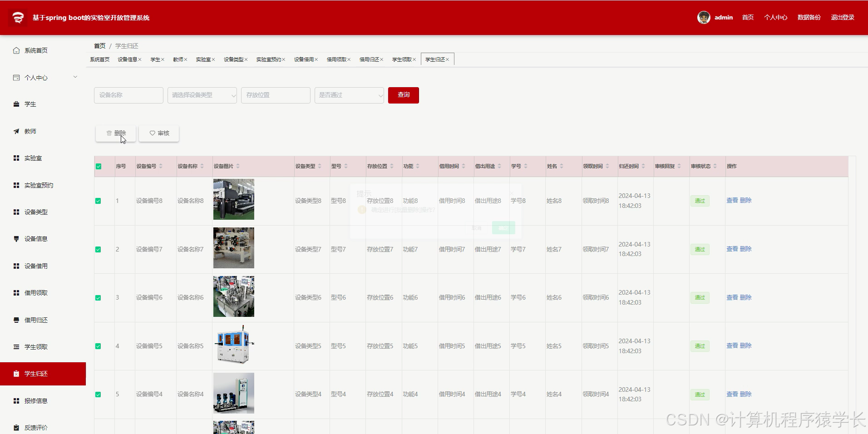Screen dimensions: 868x434
Task: Click the 学生归还 clipboard icon in sidebar
Action: tap(16, 374)
